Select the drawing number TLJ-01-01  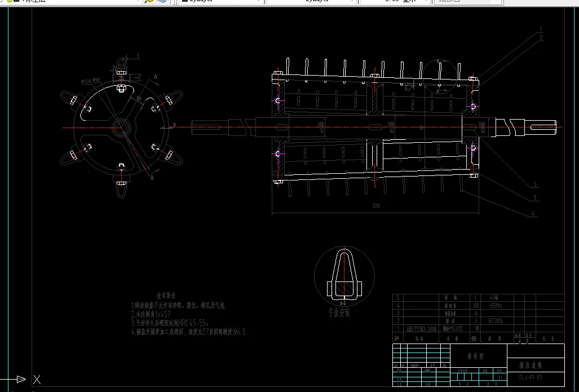531,377
